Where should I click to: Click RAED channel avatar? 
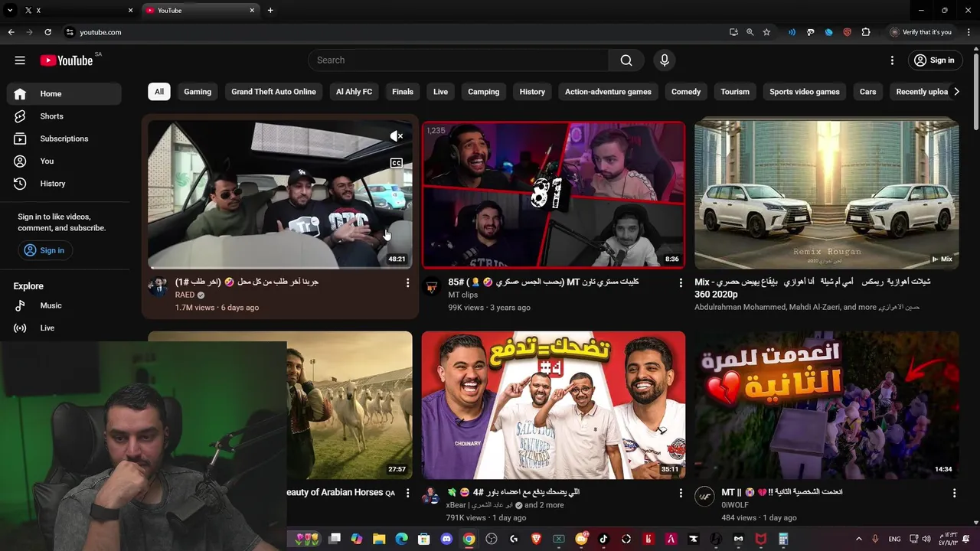point(158,287)
